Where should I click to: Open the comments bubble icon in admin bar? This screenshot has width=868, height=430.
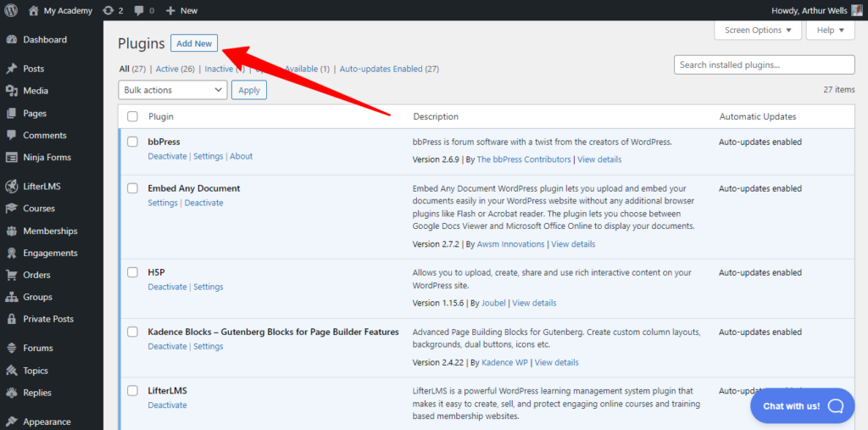[139, 10]
